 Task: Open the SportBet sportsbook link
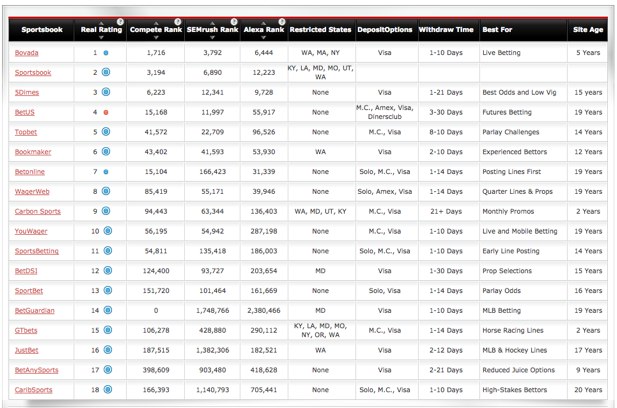point(29,291)
